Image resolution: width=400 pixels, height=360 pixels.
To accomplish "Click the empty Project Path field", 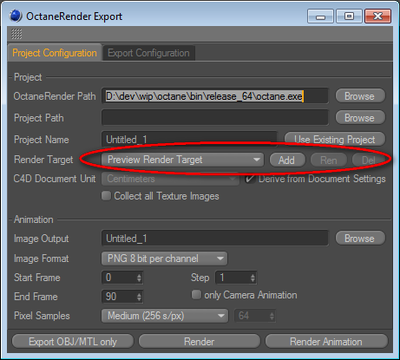I will (215, 118).
